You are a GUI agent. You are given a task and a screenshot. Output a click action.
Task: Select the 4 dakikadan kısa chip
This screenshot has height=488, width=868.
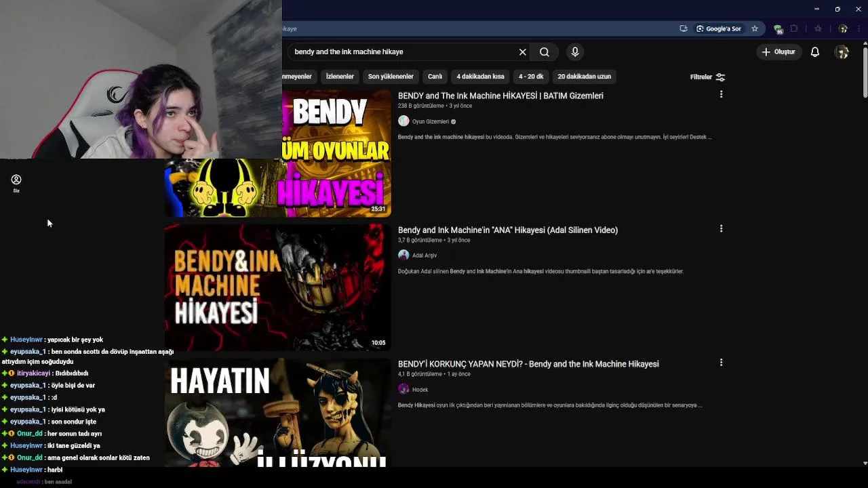(x=480, y=77)
